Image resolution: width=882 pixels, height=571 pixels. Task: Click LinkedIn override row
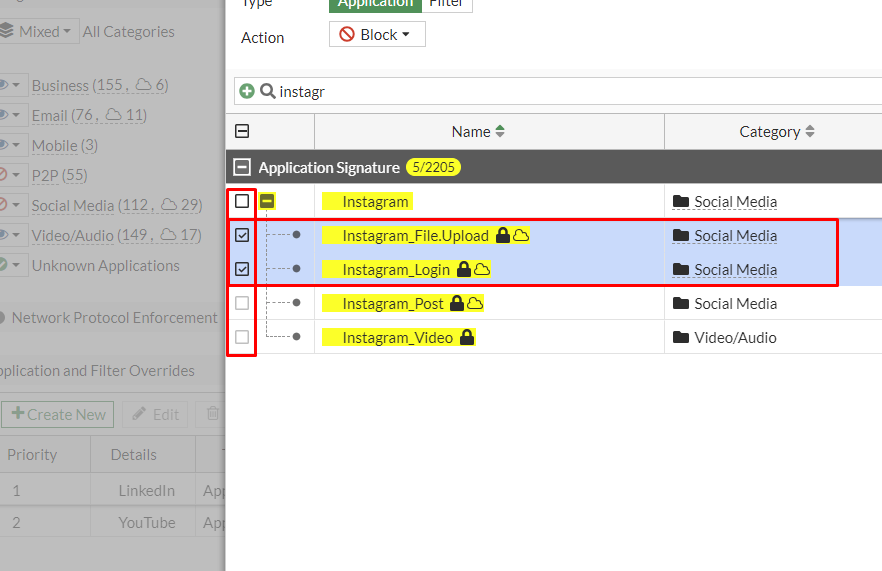(112, 491)
